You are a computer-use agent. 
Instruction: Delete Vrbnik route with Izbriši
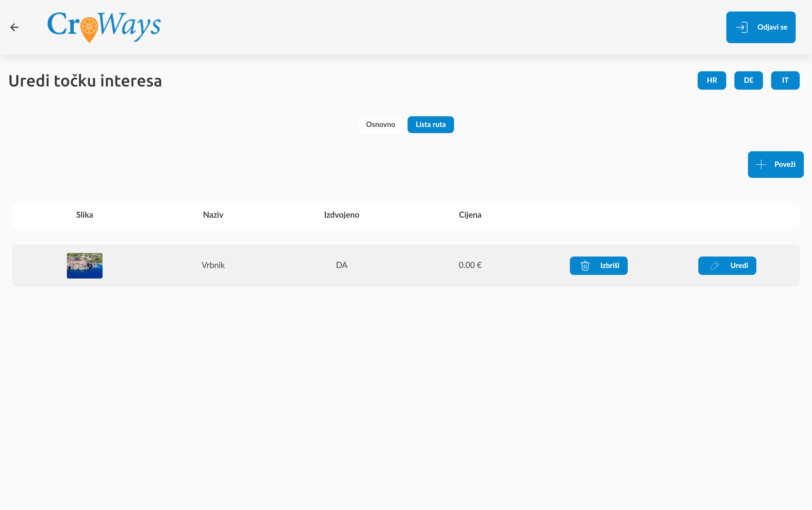(598, 266)
